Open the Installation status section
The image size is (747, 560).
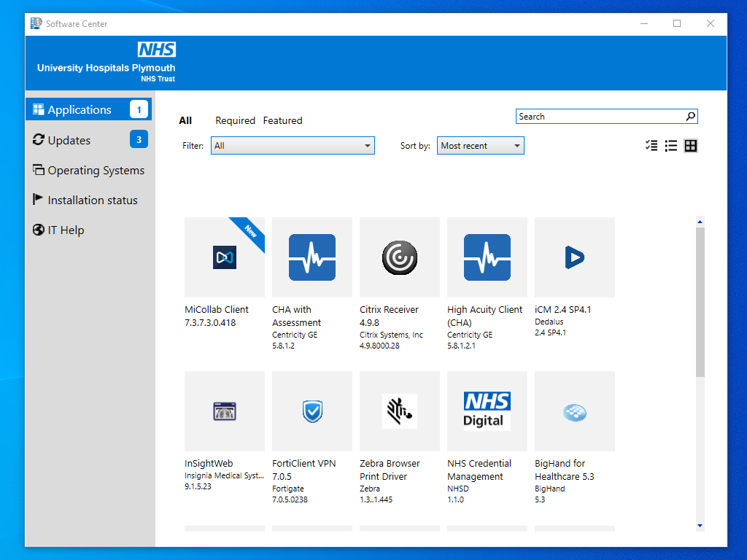[88, 200]
